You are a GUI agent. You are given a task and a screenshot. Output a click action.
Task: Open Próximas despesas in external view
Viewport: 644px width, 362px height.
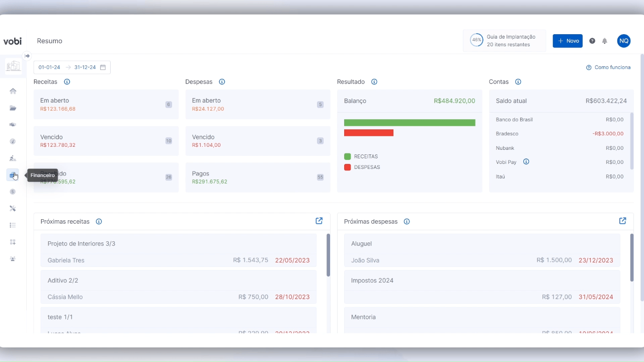pyautogui.click(x=622, y=221)
